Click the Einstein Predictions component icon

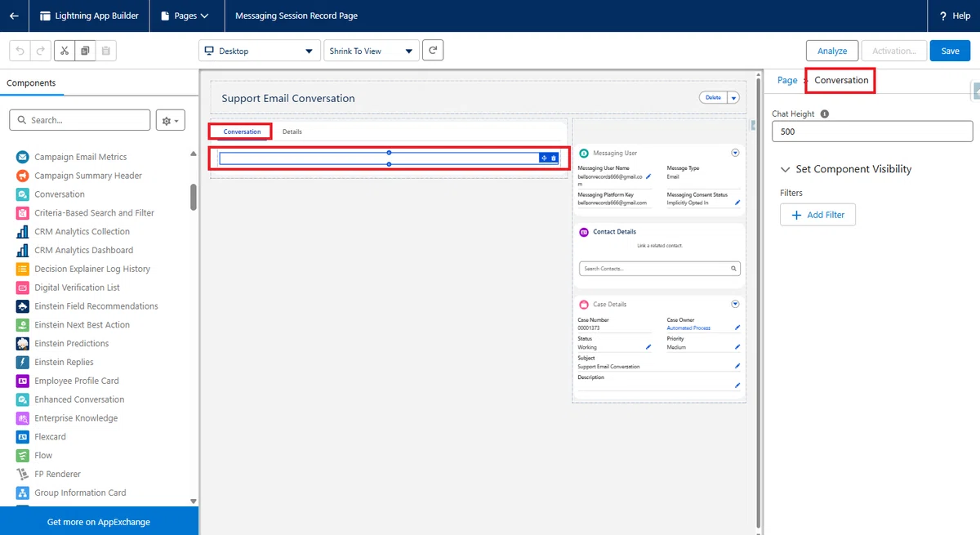point(22,343)
